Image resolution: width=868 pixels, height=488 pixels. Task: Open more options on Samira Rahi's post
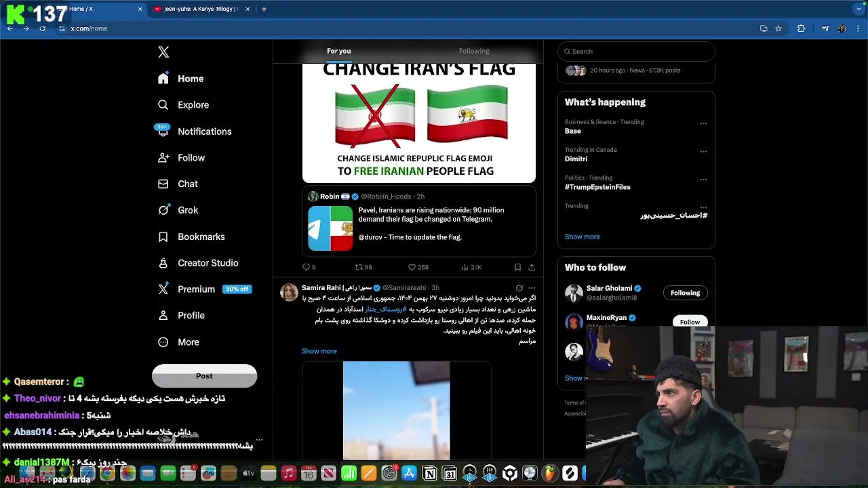532,288
